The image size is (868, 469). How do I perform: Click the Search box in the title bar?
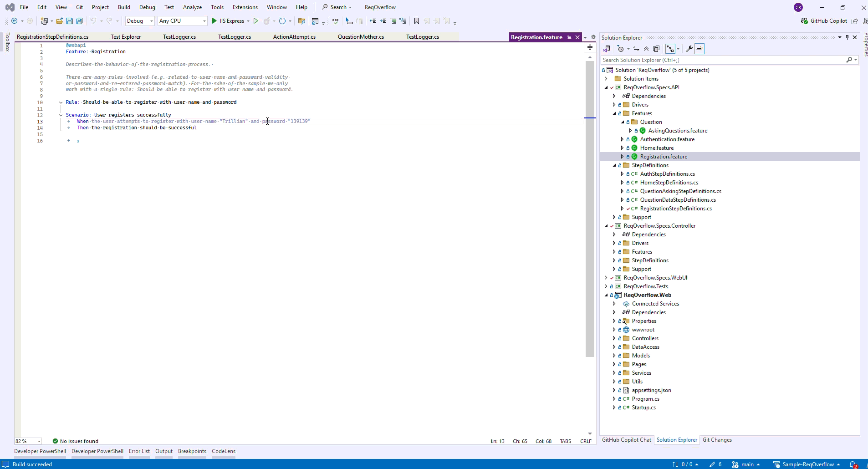click(x=337, y=7)
